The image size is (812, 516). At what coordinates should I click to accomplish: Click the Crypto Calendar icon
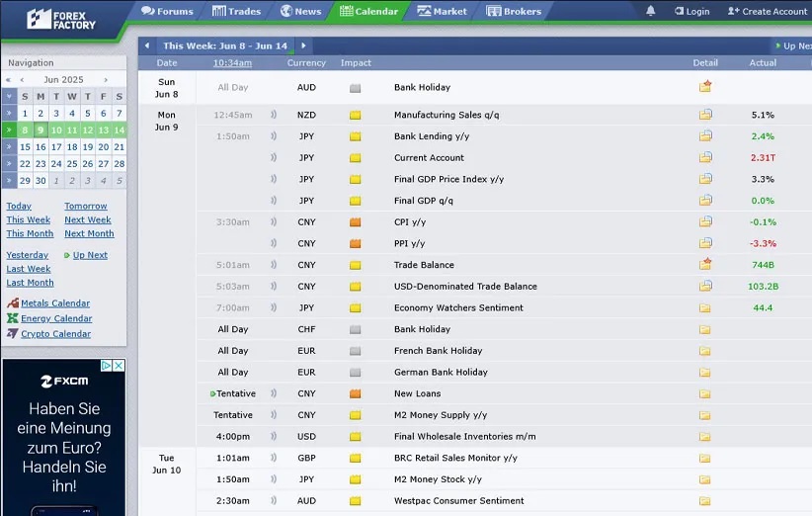click(x=13, y=334)
